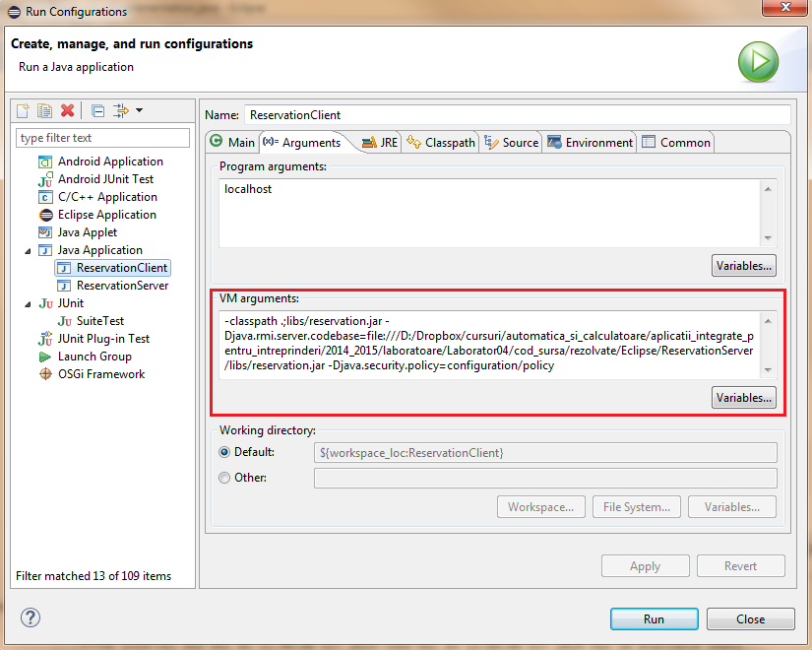Click the ReservationServer configuration icon

[64, 286]
